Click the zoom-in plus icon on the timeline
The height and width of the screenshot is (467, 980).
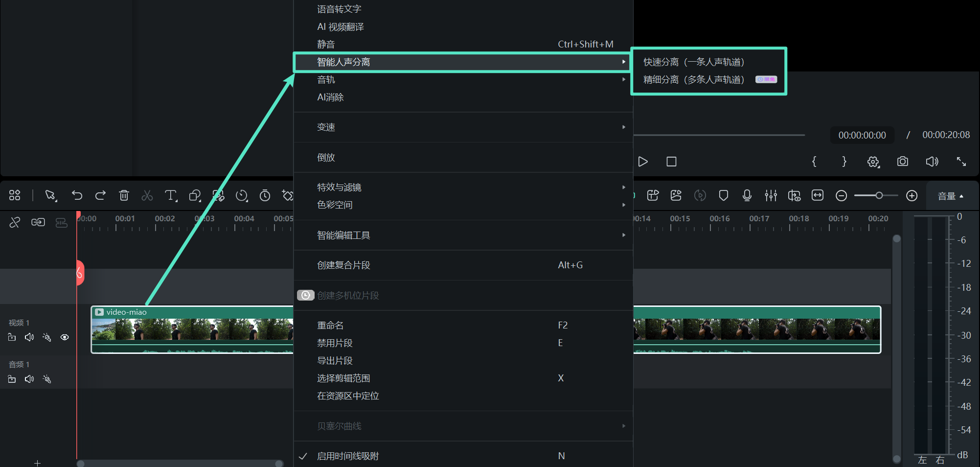(912, 195)
